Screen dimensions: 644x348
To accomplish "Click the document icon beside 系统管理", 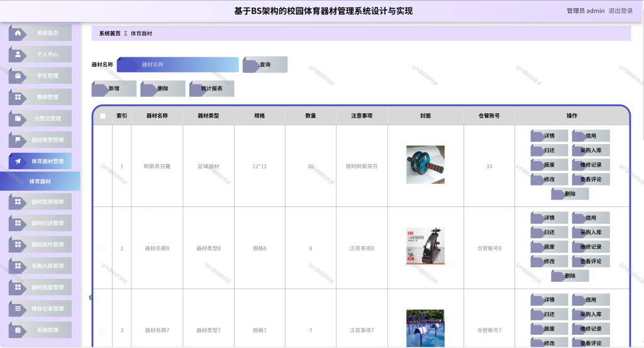I will (18, 330).
